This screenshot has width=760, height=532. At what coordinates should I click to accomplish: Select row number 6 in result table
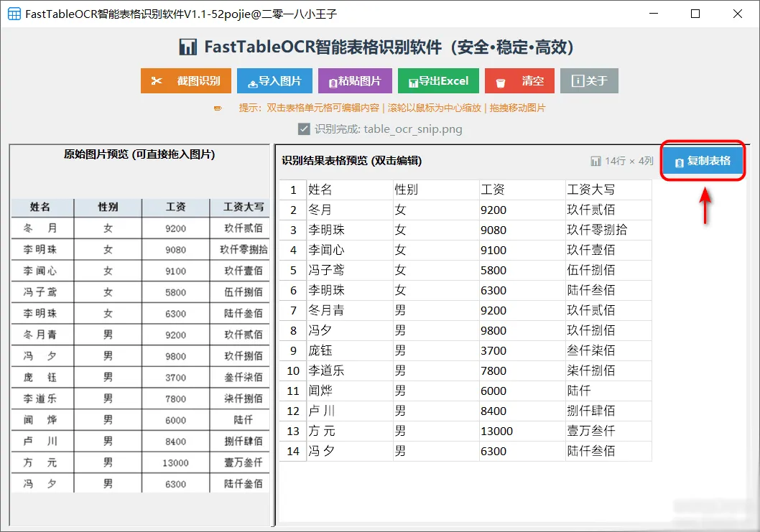pos(293,290)
